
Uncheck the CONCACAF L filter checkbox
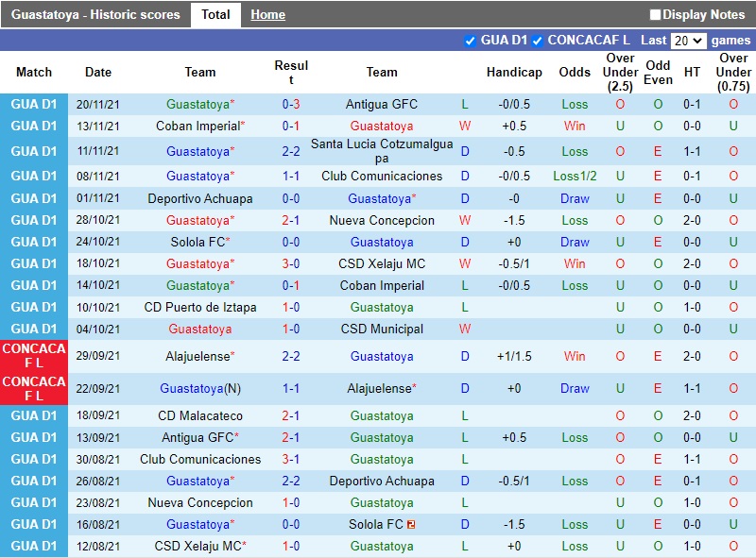(x=538, y=41)
